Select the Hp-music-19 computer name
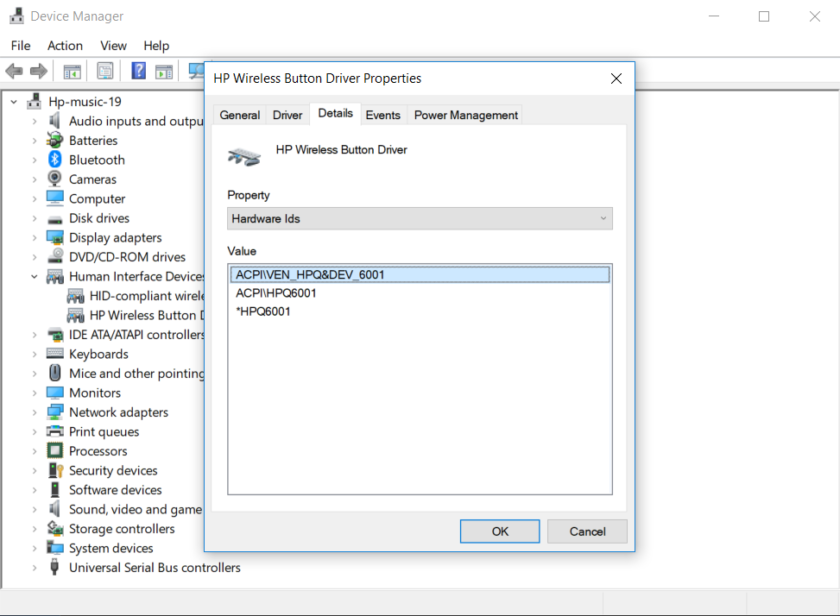840x616 pixels. [85, 102]
